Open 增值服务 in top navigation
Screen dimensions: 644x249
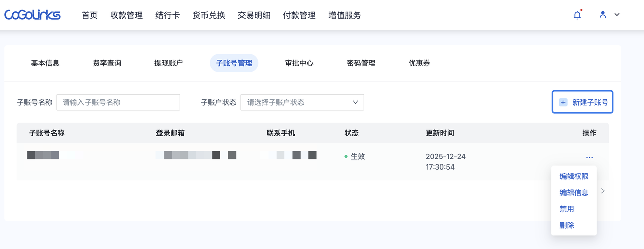345,15
